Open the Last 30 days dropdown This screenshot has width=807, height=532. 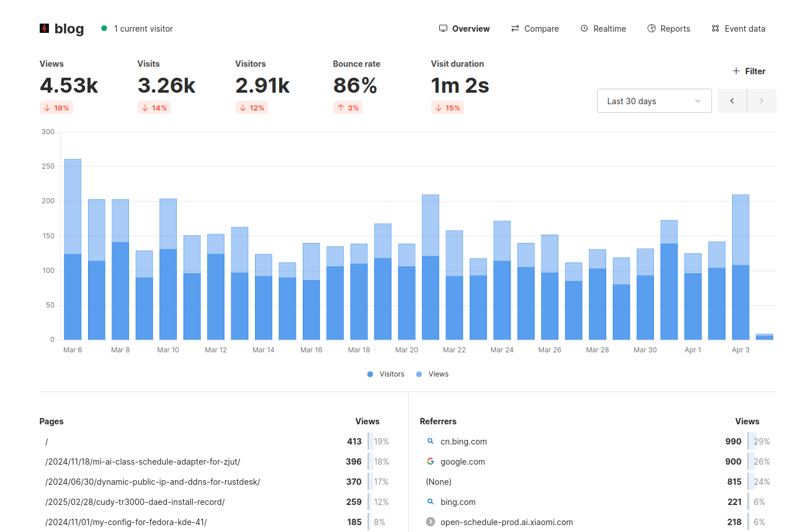pos(654,101)
